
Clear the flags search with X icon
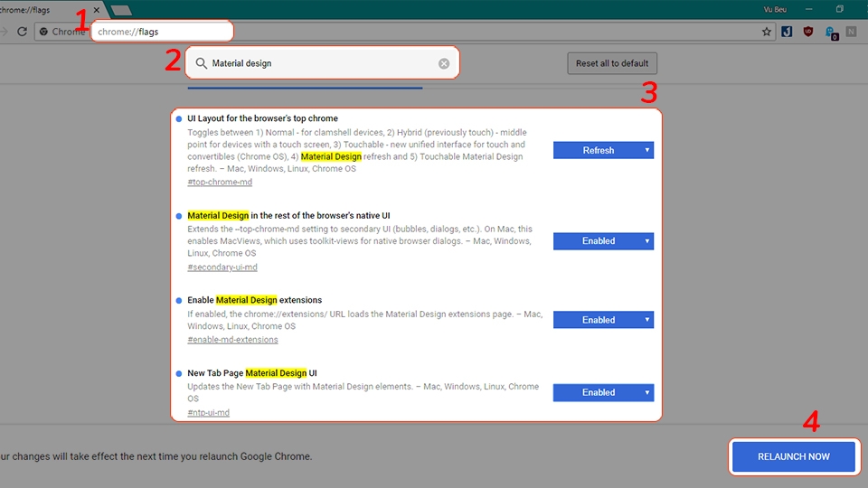click(x=444, y=63)
